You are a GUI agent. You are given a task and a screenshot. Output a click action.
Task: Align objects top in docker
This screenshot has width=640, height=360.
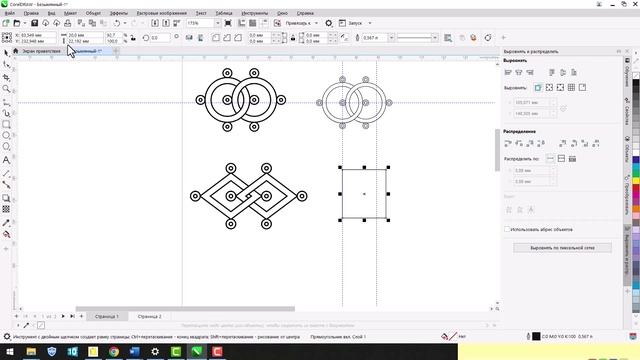(x=552, y=72)
